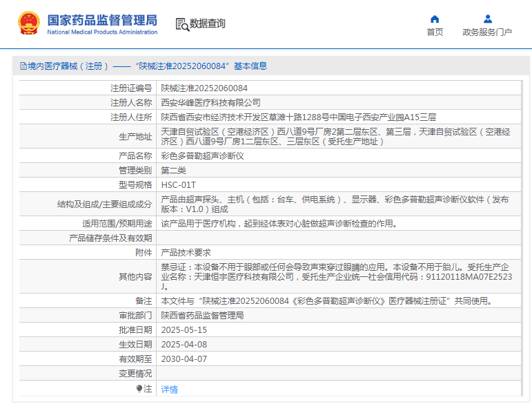The height and width of the screenshot is (411, 532).
Task: Click 国家药品监督管理局 site title text
Action: coord(102,19)
